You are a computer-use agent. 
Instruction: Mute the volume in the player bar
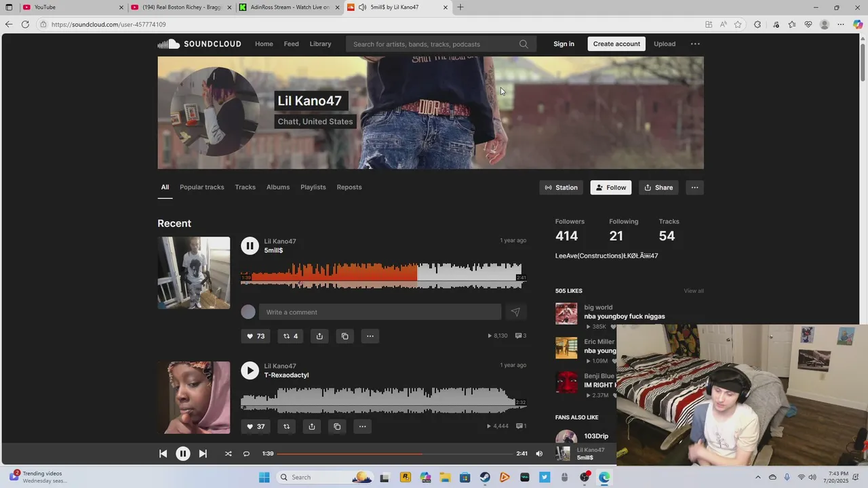click(539, 454)
